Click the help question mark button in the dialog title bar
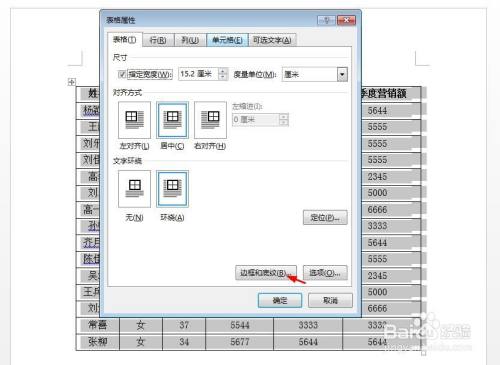The image size is (500, 365). (326, 20)
